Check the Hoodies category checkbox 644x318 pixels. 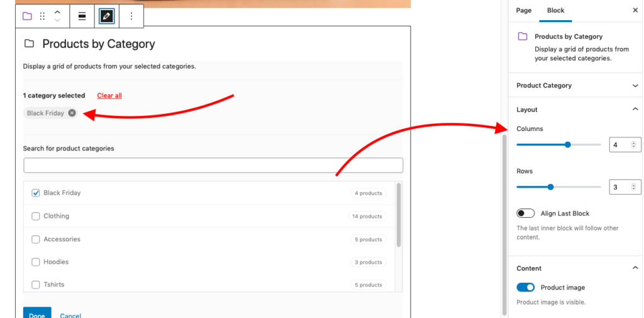click(36, 262)
